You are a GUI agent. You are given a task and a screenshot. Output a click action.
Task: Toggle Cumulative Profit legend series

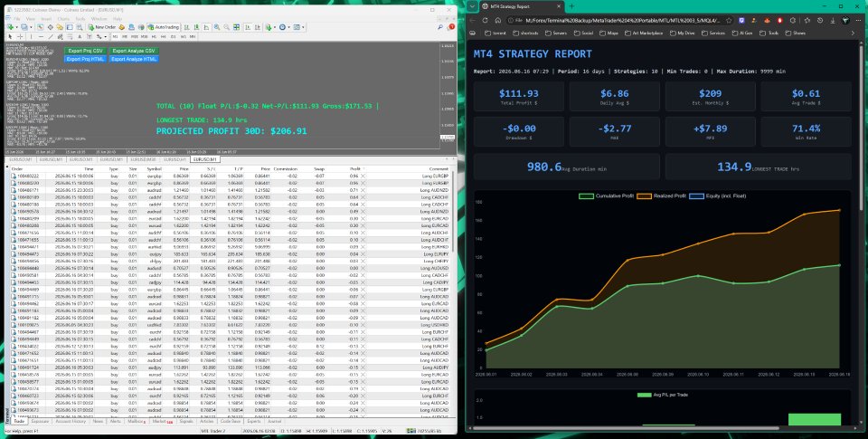coord(606,196)
